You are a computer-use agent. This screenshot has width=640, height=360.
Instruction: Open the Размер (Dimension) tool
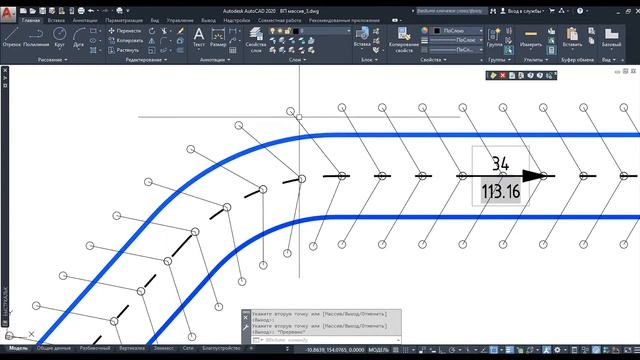pyautogui.click(x=218, y=37)
